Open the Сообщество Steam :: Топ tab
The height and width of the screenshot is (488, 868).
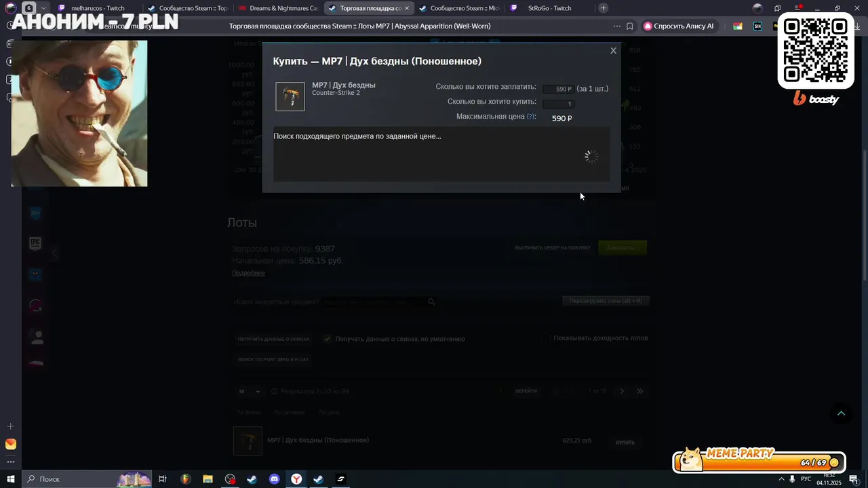click(188, 8)
